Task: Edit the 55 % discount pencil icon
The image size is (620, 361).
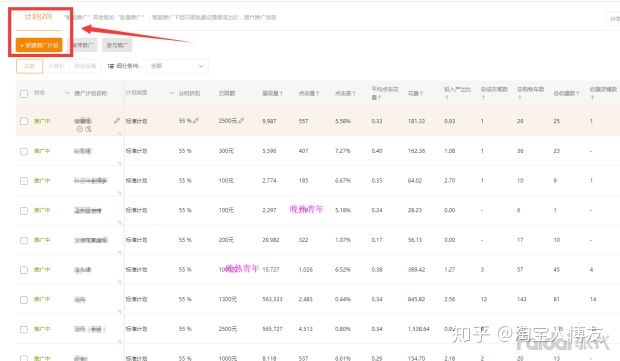Action: (x=196, y=121)
